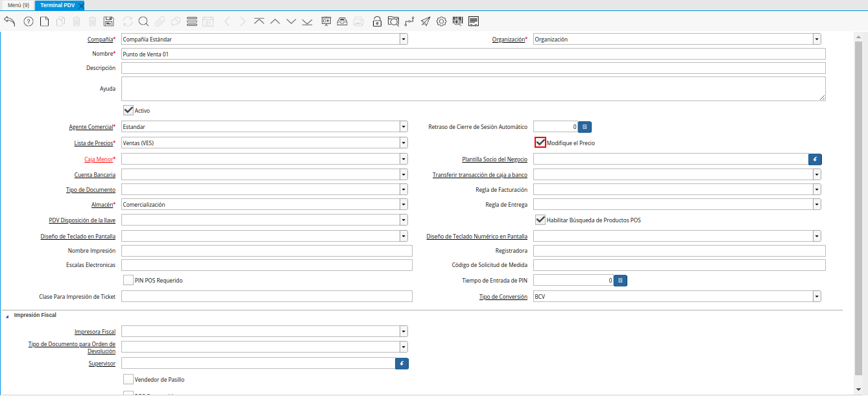Screen dimensions: 868x396
Task: Toggle the Modifique el Precio checkbox
Action: (540, 143)
